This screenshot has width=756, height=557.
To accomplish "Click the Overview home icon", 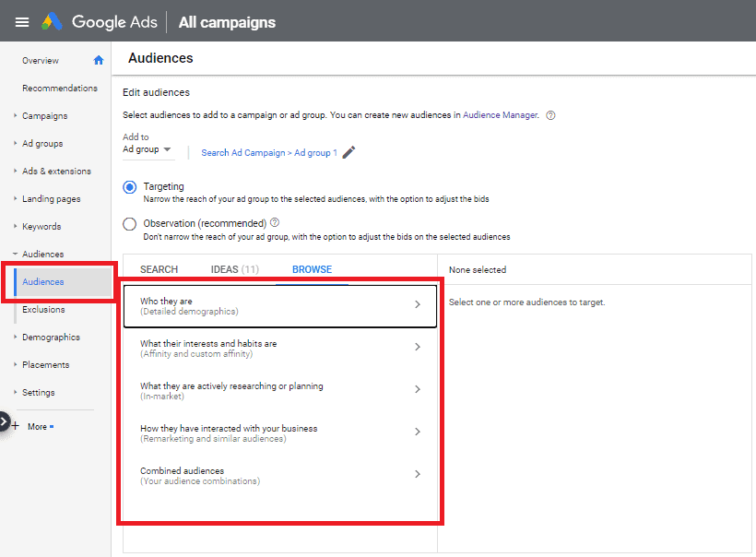I will pyautogui.click(x=99, y=60).
